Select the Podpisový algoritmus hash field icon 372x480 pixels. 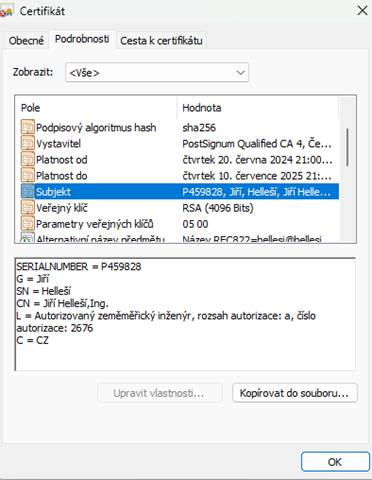click(28, 127)
